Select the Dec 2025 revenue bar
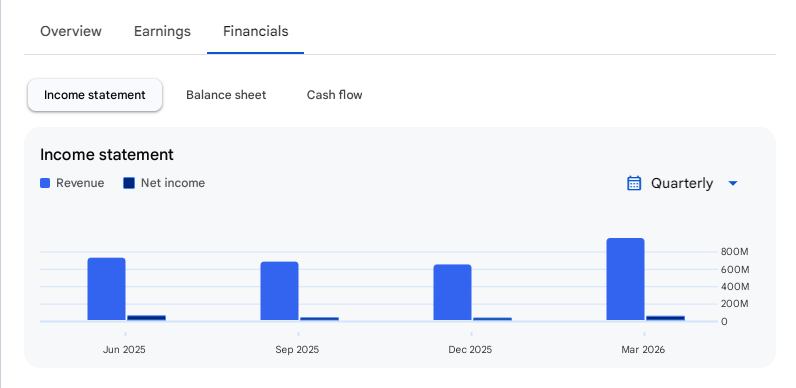 pyautogui.click(x=452, y=293)
